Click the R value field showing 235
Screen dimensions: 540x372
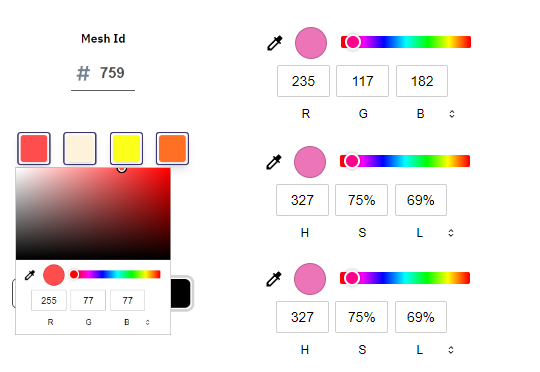click(303, 81)
